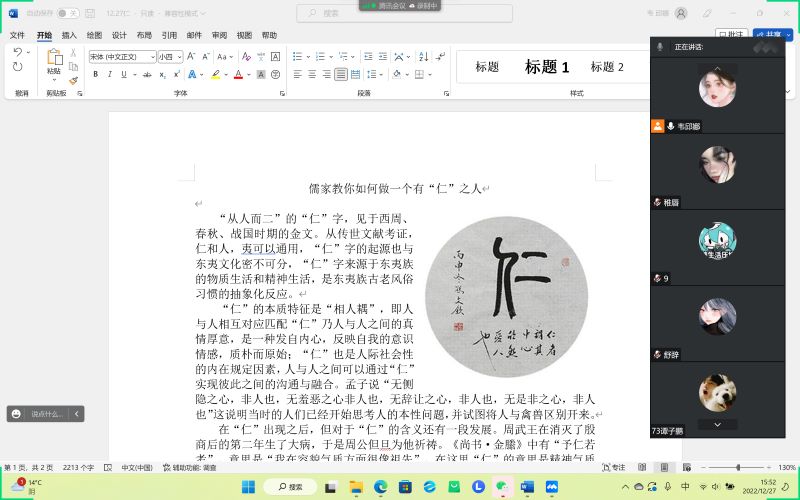Open the 插入 ribbon tab
Viewport: 800px width, 500px height.
[x=69, y=35]
